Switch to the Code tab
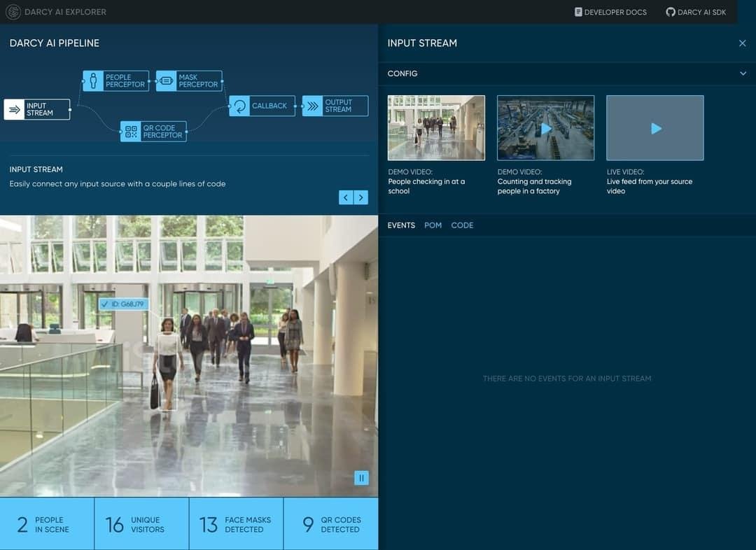This screenshot has width=756, height=550. [462, 225]
